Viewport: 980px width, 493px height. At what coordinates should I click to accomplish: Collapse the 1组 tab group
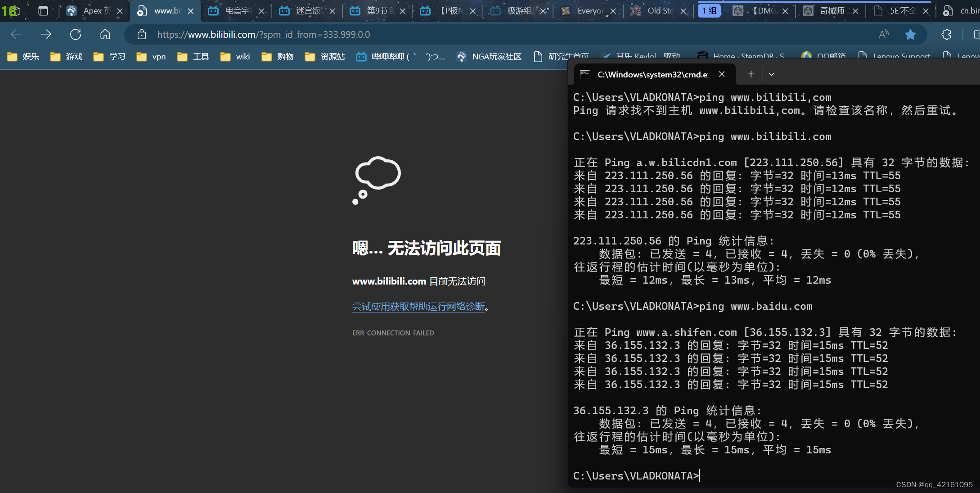coord(709,10)
